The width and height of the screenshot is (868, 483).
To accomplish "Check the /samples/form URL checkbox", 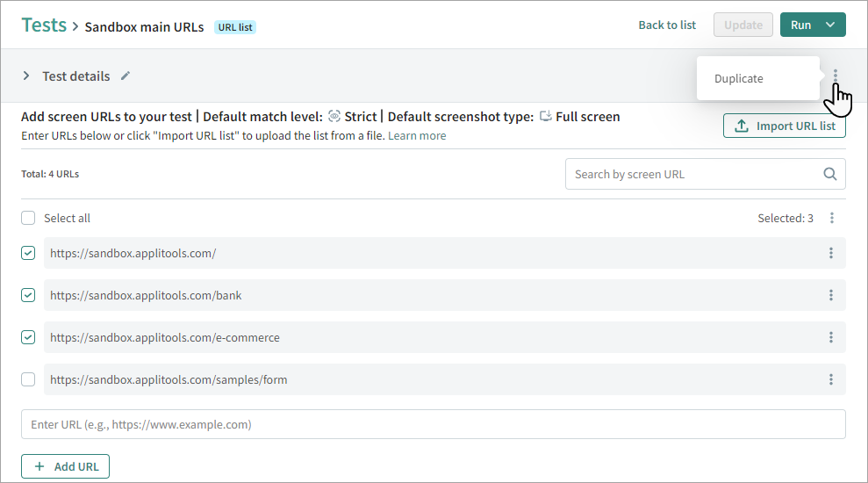I will click(28, 379).
